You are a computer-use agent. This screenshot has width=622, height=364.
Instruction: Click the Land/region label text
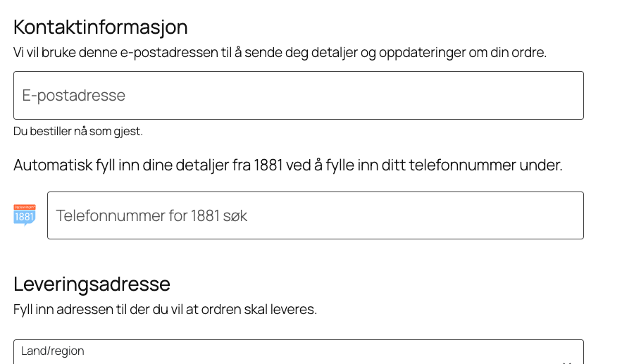[53, 351]
